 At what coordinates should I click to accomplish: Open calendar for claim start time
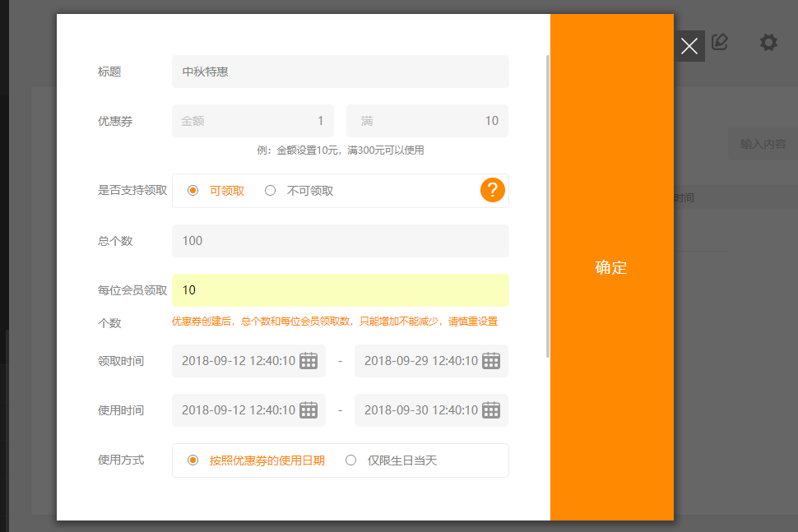coord(309,361)
